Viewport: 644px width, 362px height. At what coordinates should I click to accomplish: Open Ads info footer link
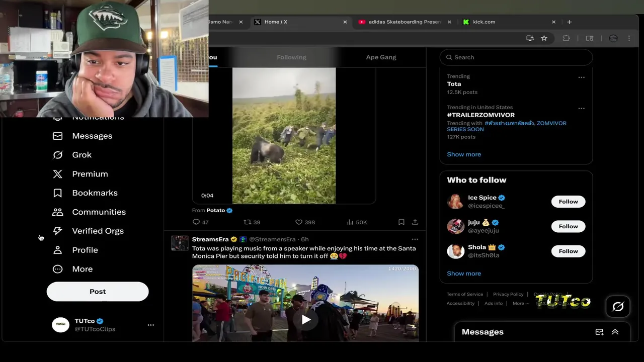tap(494, 303)
